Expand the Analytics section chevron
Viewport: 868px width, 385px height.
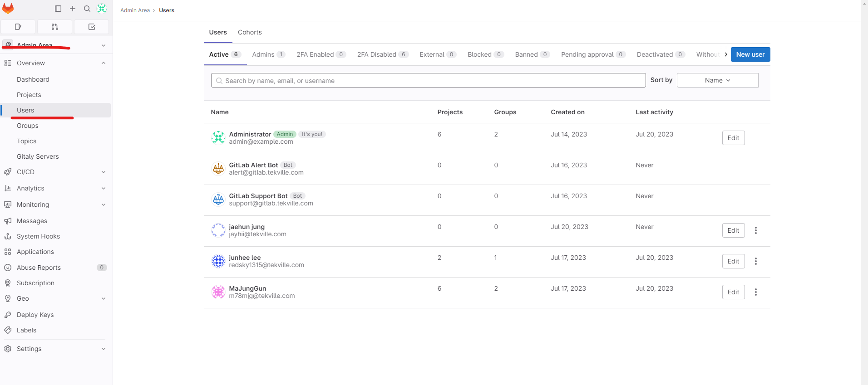click(x=104, y=188)
